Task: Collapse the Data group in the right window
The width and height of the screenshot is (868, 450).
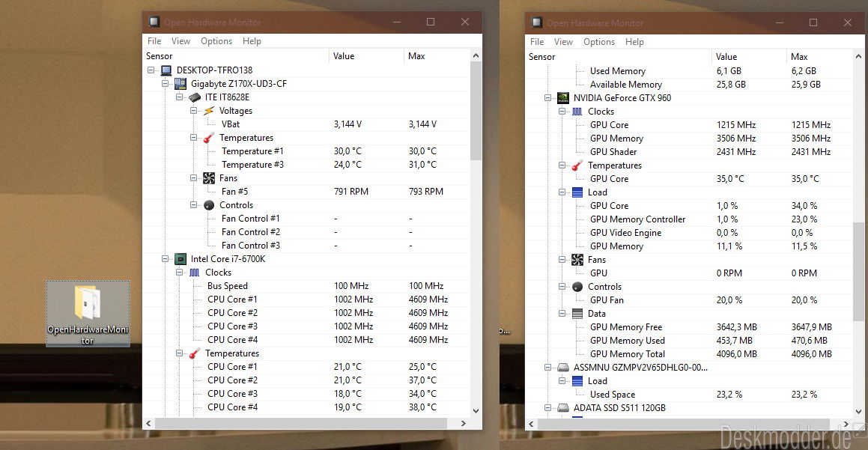Action: pyautogui.click(x=562, y=314)
